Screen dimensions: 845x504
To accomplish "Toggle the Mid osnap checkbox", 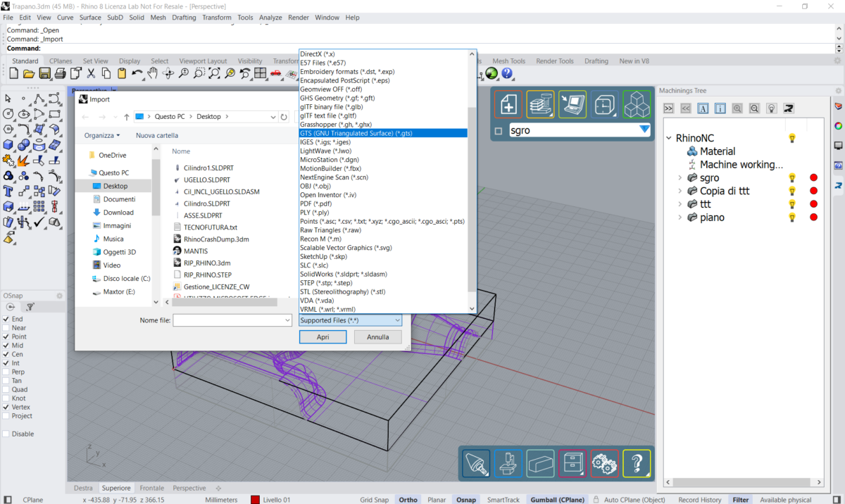I will (6, 346).
